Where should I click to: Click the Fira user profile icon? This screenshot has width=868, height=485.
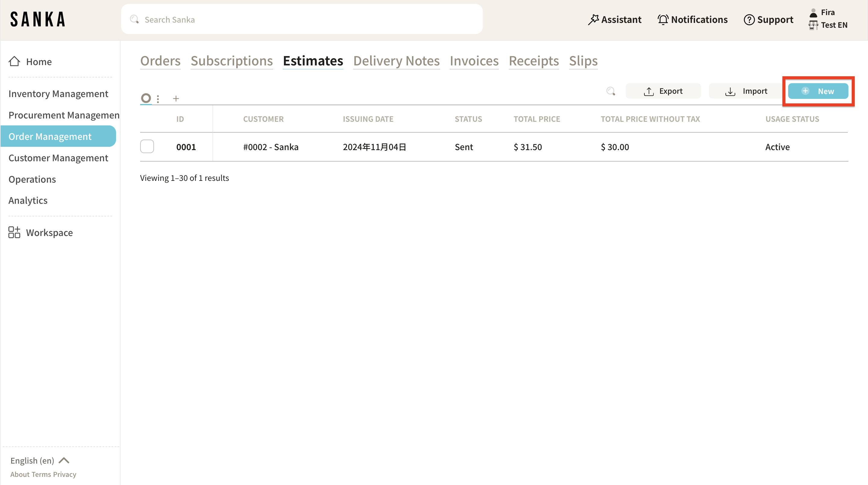(x=813, y=12)
